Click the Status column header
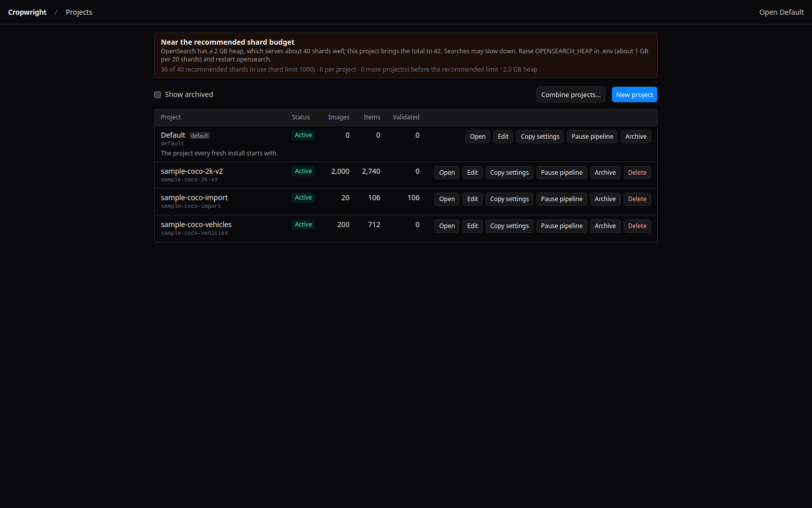Screen dimensions: 812x508 tap(301, 117)
